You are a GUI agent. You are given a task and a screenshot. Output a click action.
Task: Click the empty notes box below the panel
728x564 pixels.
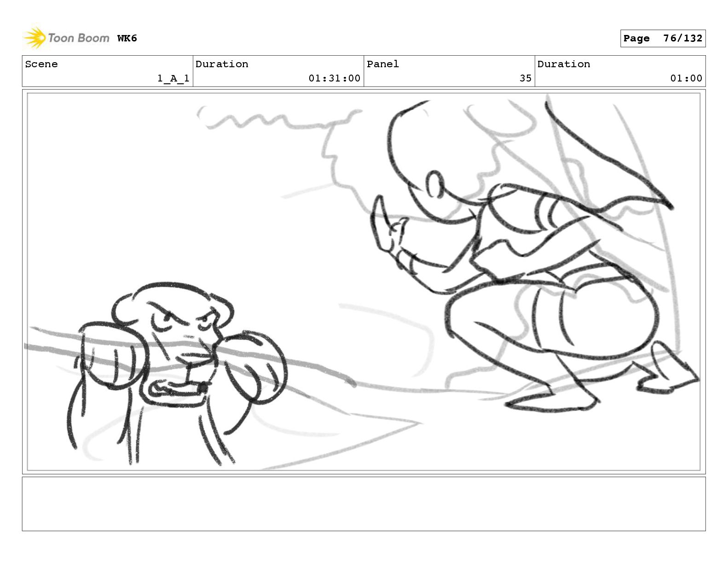click(364, 504)
